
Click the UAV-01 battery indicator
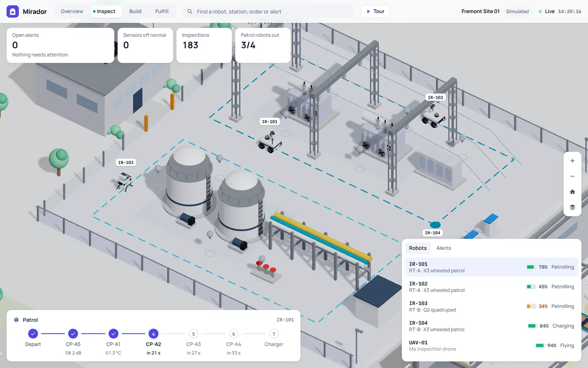click(540, 346)
